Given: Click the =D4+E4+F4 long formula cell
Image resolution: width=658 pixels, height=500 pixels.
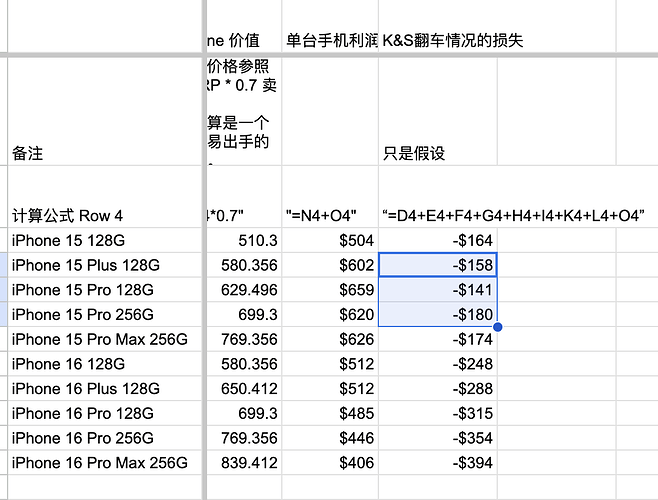Looking at the screenshot, I should 513,216.
